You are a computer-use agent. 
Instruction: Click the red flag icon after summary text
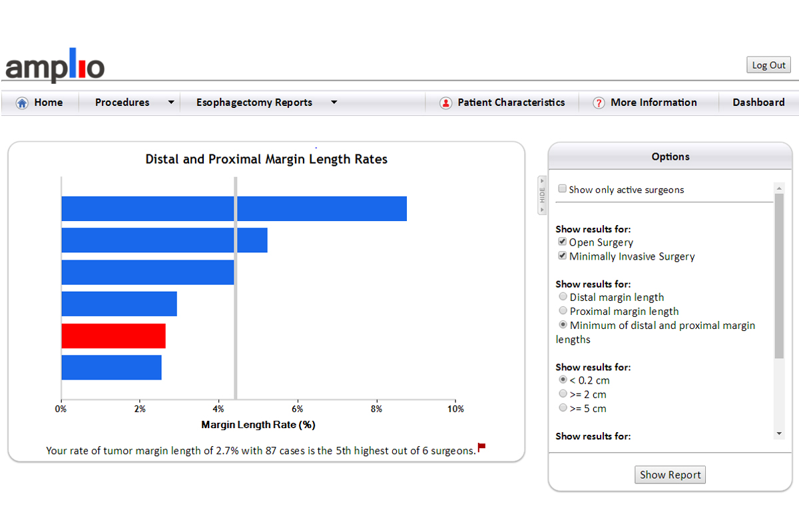pyautogui.click(x=481, y=447)
